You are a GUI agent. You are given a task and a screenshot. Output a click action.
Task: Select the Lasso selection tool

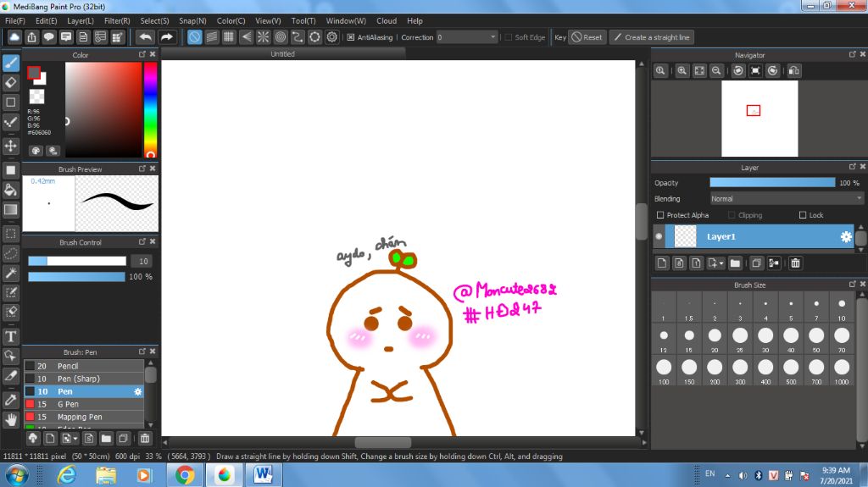10,253
